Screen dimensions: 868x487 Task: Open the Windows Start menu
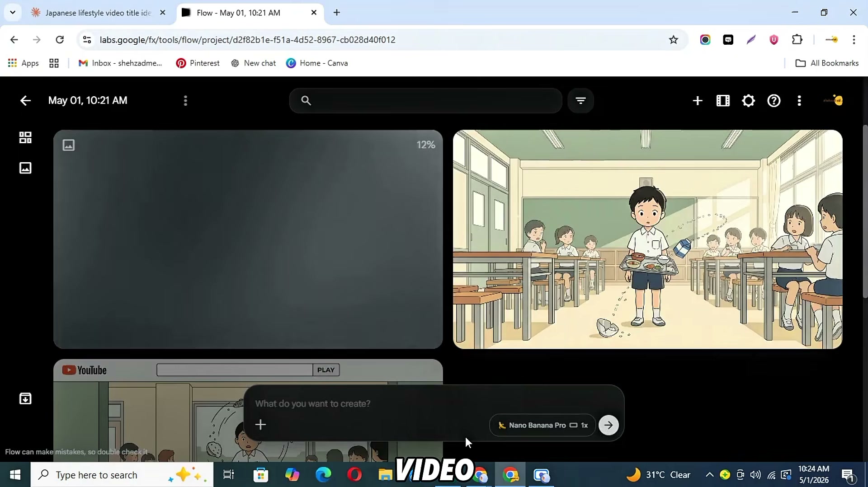tap(15, 475)
